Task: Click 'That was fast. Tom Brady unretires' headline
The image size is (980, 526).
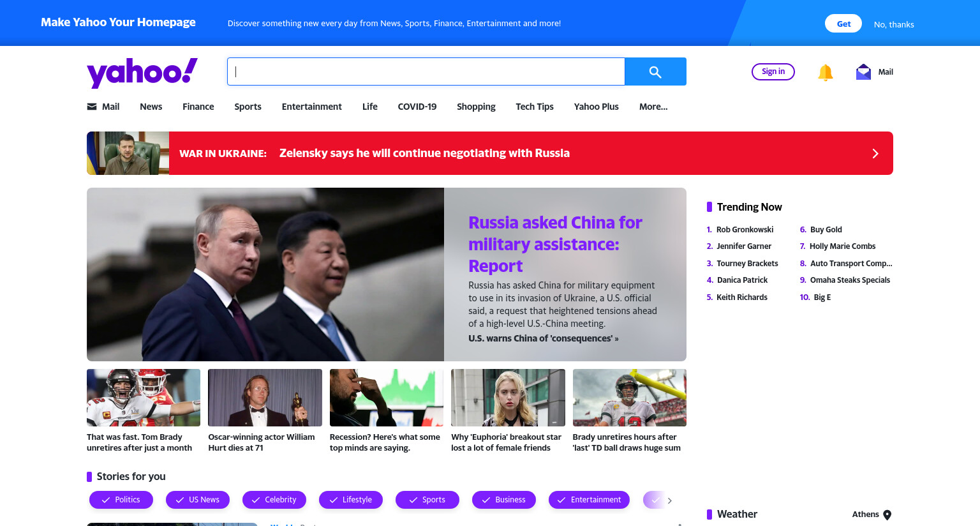Action: (x=139, y=442)
